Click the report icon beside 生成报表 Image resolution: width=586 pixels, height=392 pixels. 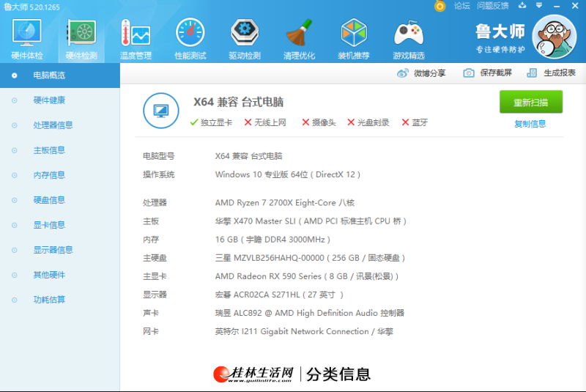click(532, 73)
